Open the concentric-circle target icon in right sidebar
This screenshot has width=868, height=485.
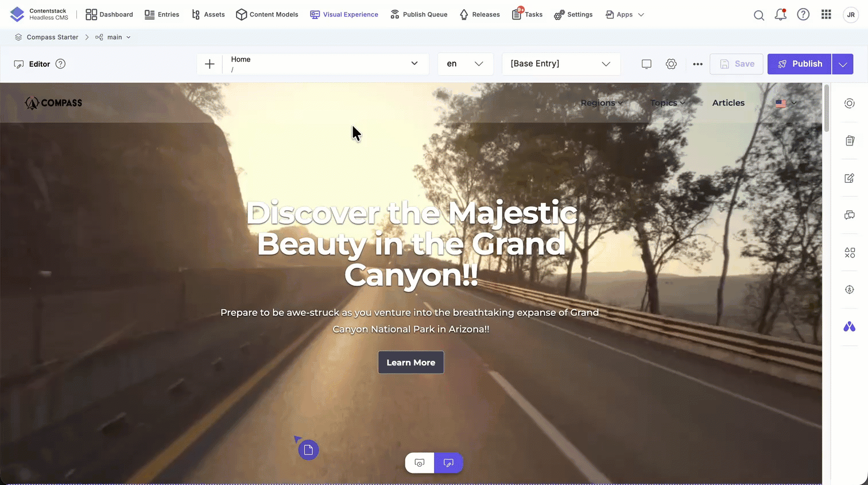coord(850,103)
